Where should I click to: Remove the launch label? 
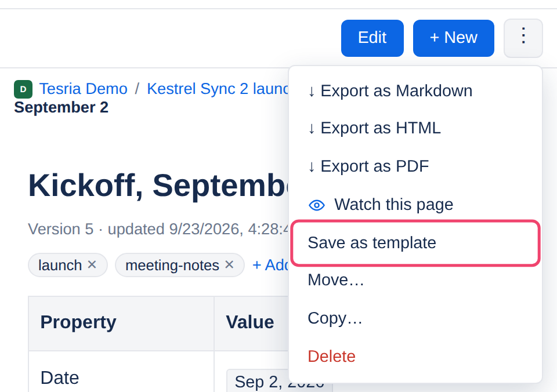pyautogui.click(x=92, y=264)
